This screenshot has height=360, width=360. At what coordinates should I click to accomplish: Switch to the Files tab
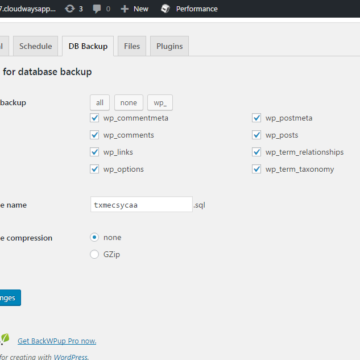132,46
